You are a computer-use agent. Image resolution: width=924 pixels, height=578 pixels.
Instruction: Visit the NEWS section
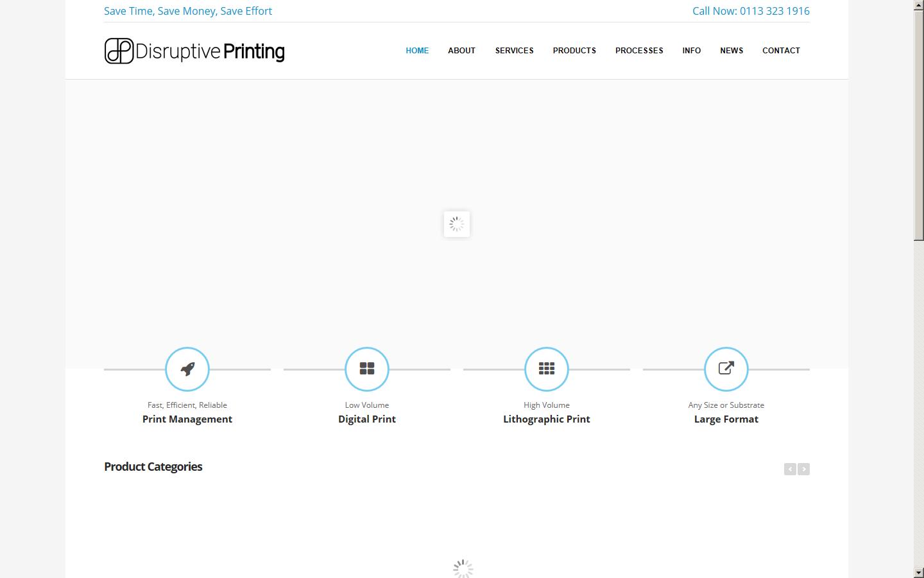click(732, 51)
